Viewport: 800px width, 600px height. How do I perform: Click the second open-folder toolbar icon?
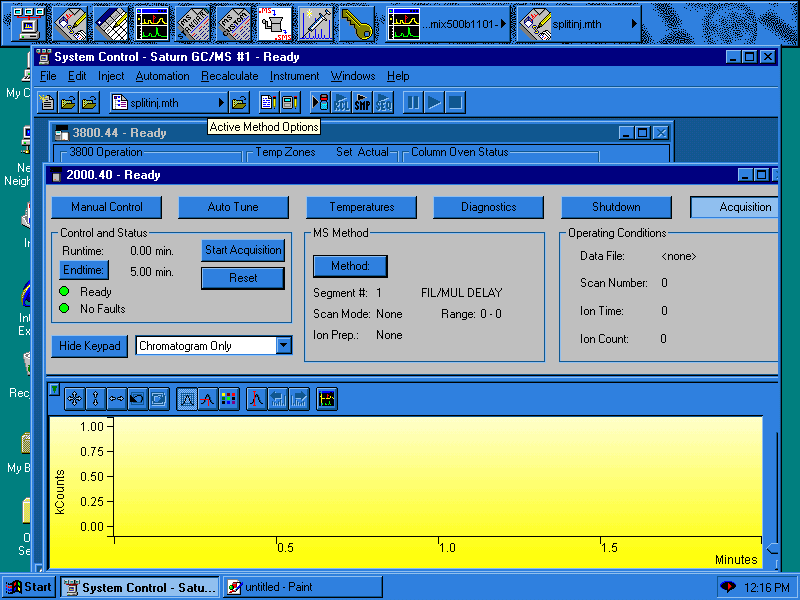coord(89,103)
